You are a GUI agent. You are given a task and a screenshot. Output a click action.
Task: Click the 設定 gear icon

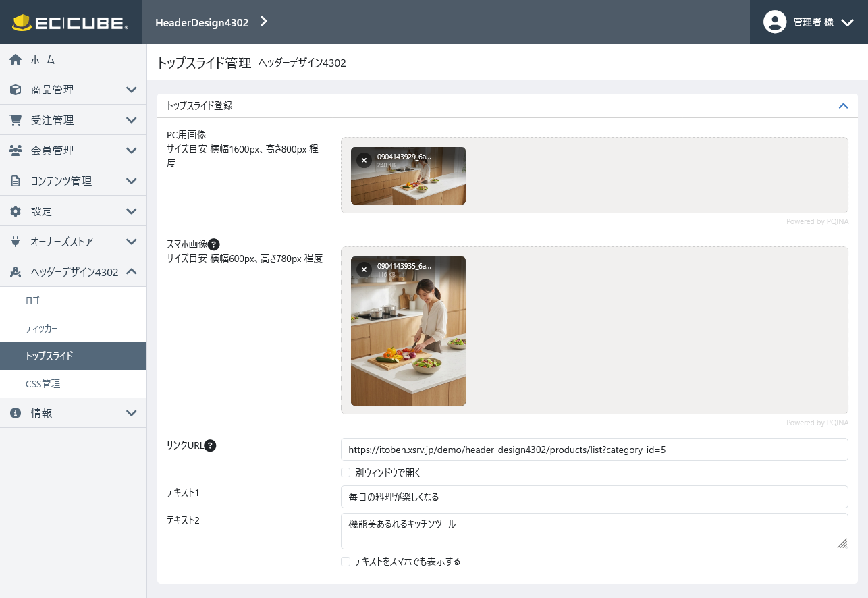point(16,211)
